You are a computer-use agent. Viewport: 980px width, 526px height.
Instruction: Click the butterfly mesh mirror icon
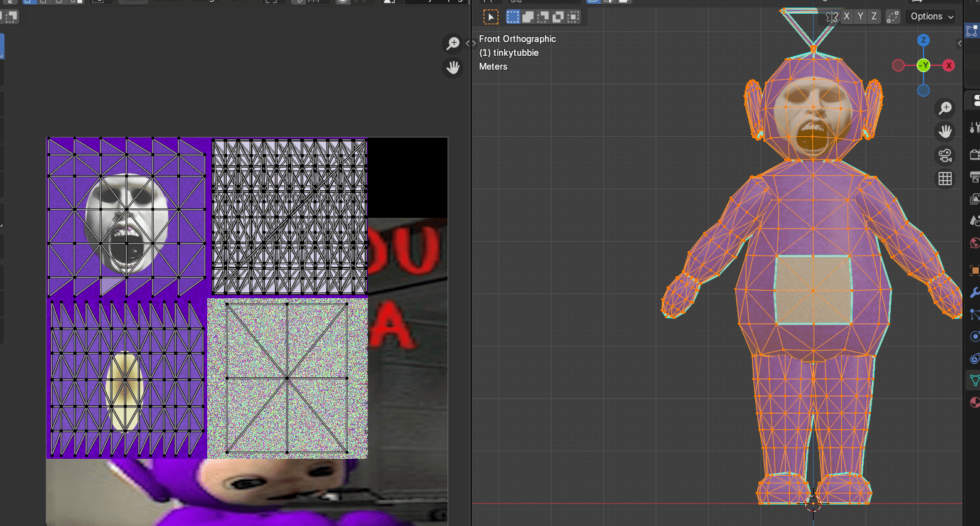click(832, 17)
